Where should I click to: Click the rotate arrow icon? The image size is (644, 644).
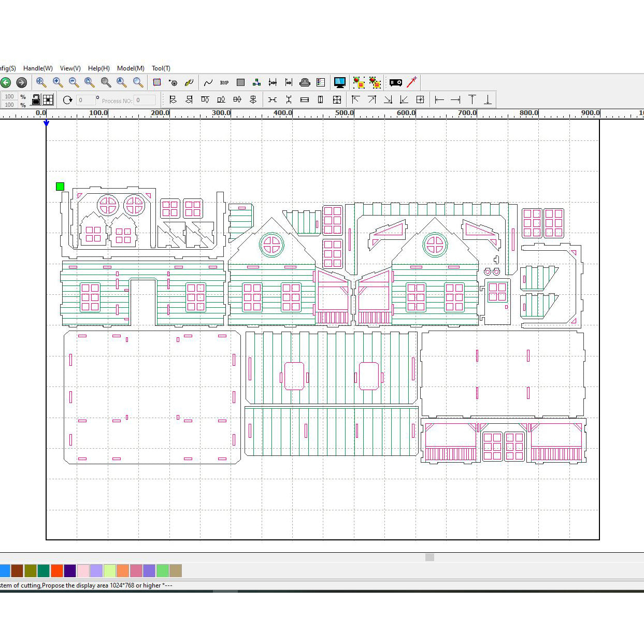[67, 100]
